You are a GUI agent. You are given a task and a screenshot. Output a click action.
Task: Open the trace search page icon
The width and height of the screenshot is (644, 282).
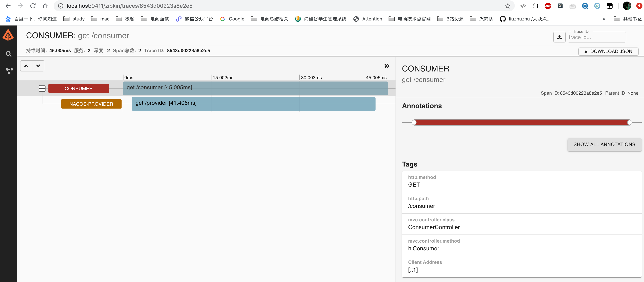8,54
